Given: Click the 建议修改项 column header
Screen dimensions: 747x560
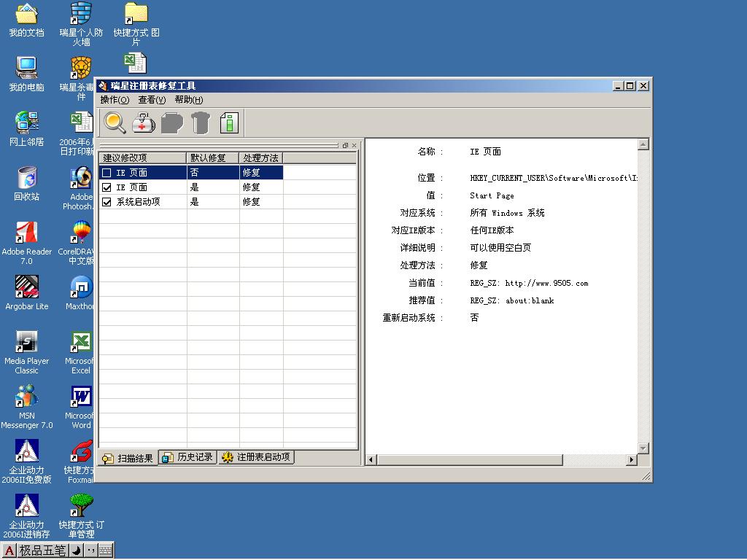Looking at the screenshot, I should pyautogui.click(x=142, y=157).
